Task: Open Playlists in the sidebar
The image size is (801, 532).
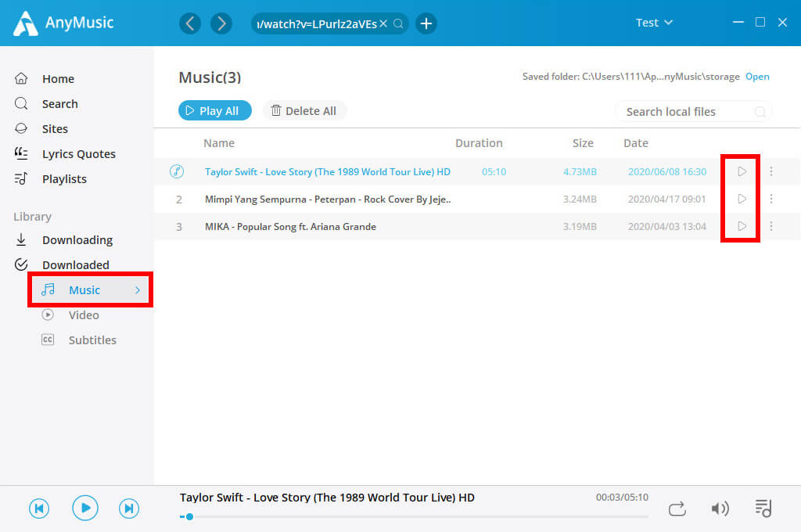Action: (x=64, y=179)
